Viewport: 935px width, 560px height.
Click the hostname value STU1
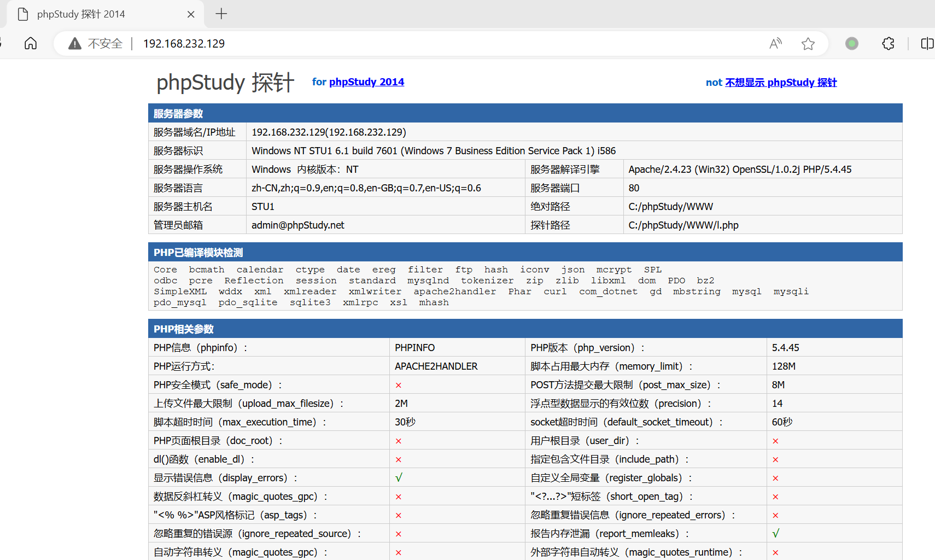coord(263,207)
